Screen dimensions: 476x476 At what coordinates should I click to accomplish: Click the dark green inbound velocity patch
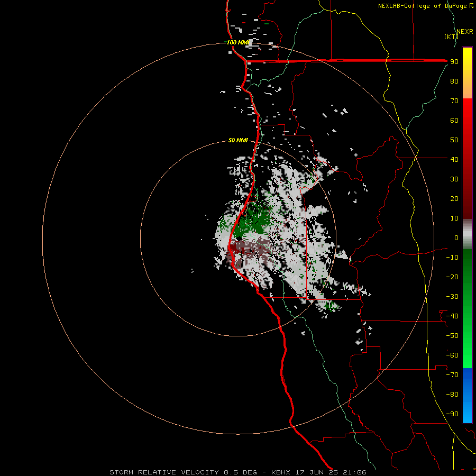[253, 220]
